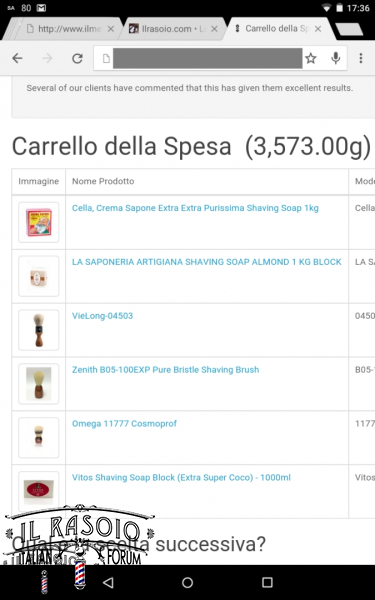Bookmark the page with the star icon
375x600 pixels.
(x=311, y=58)
